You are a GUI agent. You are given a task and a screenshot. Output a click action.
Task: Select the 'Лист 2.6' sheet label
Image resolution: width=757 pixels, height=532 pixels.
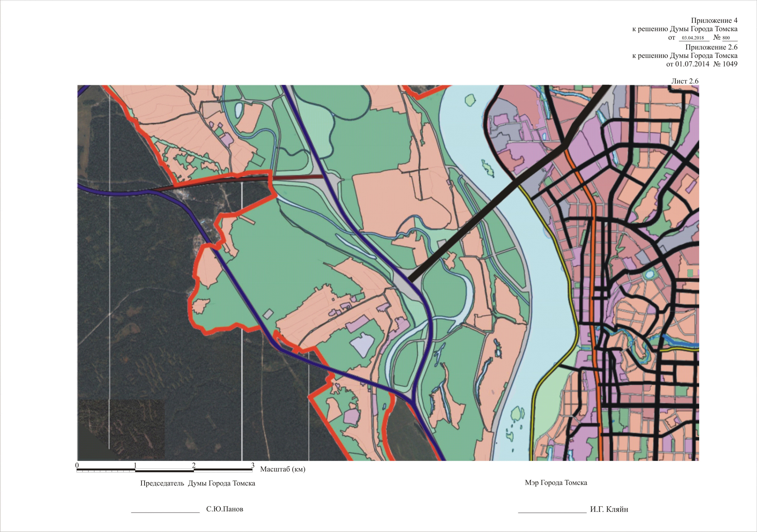(x=685, y=81)
